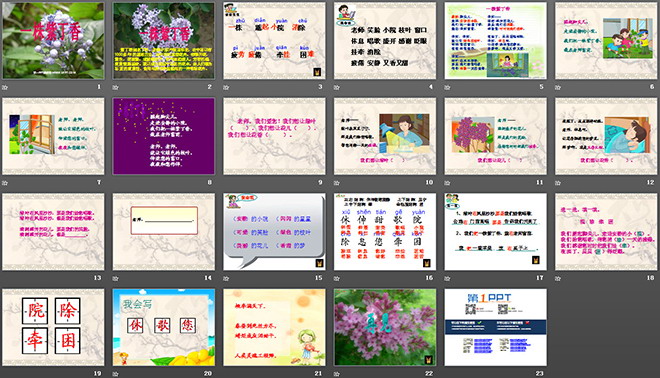660x378 pixels.
Task: Select slide 6 children planting cartoon thumbnail
Action: [x=606, y=40]
